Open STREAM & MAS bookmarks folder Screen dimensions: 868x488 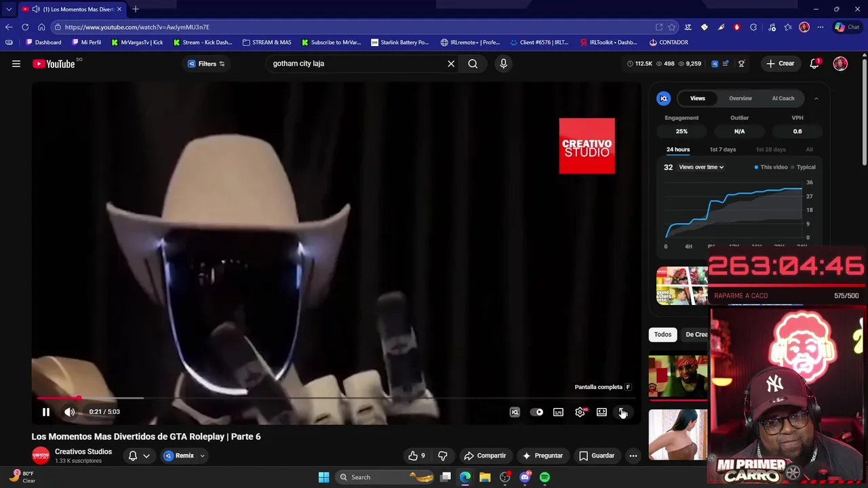(x=267, y=42)
